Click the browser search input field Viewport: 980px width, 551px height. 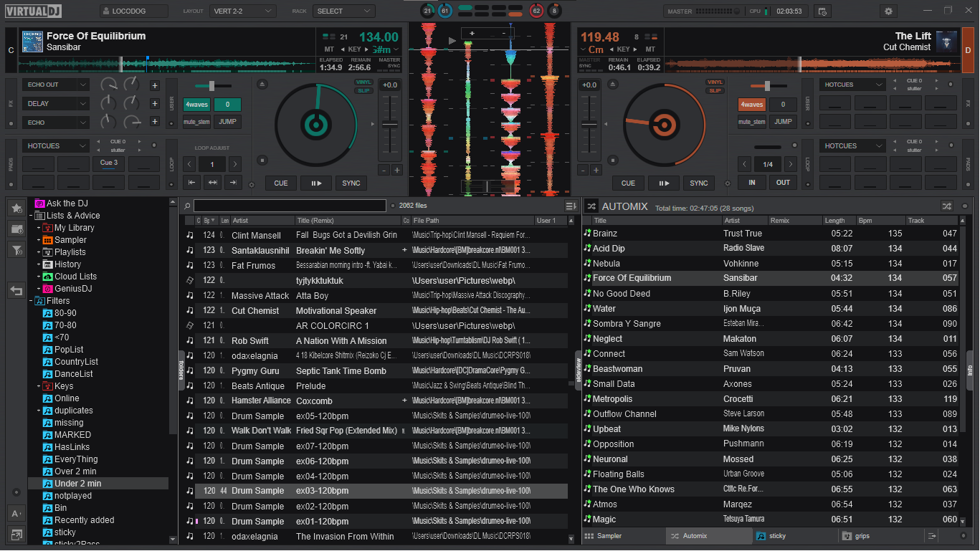pyautogui.click(x=290, y=206)
